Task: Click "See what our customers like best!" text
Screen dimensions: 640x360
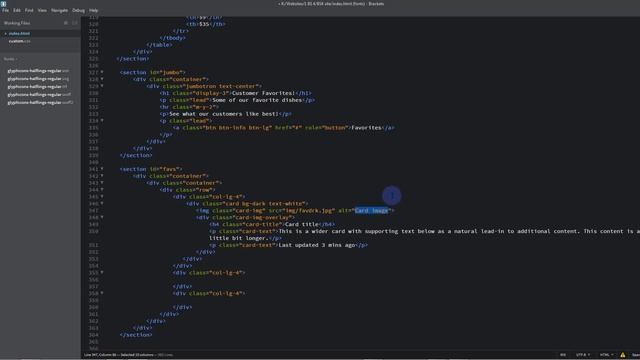Action: (224, 114)
